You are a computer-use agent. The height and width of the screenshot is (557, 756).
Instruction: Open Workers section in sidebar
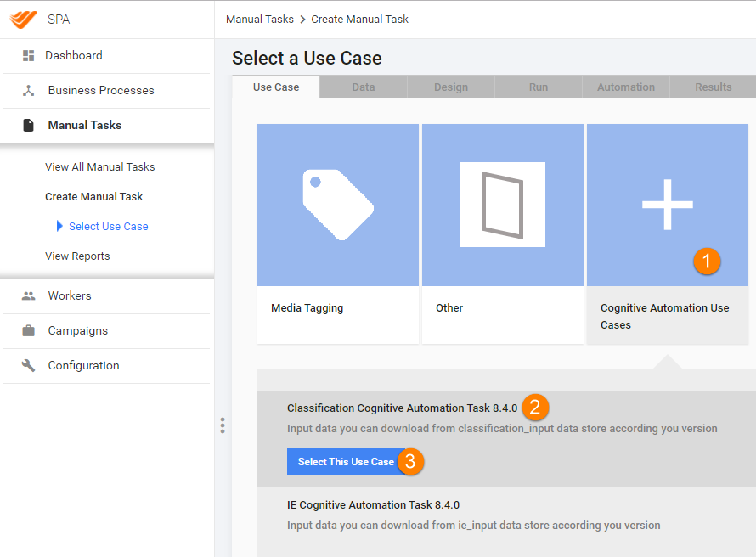pyautogui.click(x=70, y=295)
